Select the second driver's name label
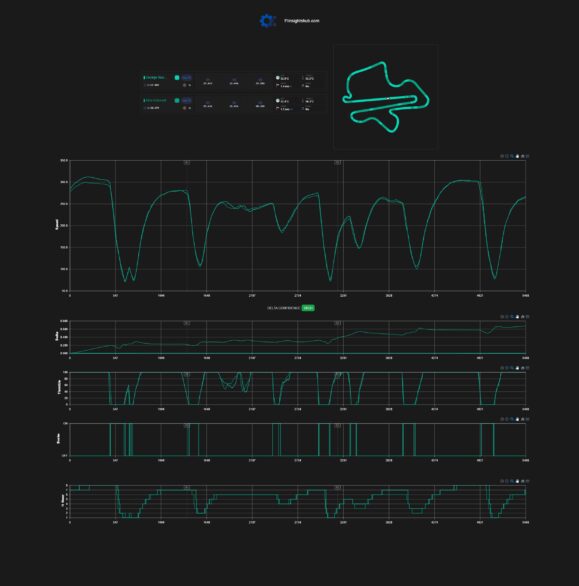 [x=155, y=101]
